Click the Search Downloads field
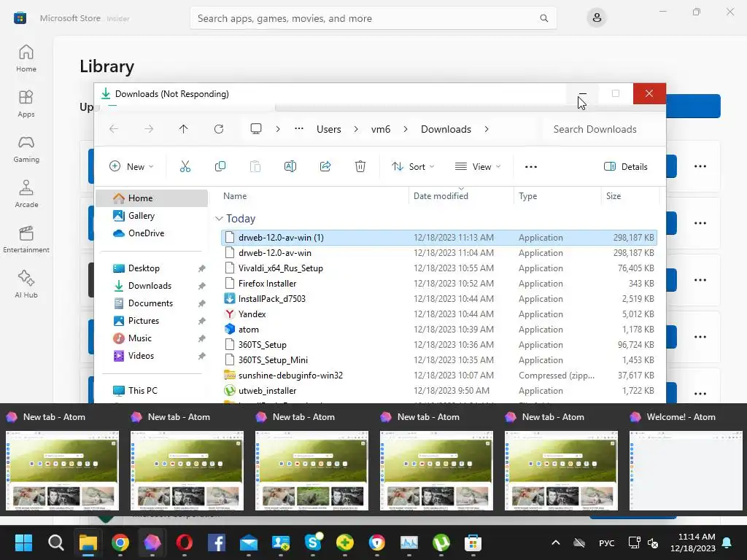This screenshot has height=560, width=747. pyautogui.click(x=603, y=129)
